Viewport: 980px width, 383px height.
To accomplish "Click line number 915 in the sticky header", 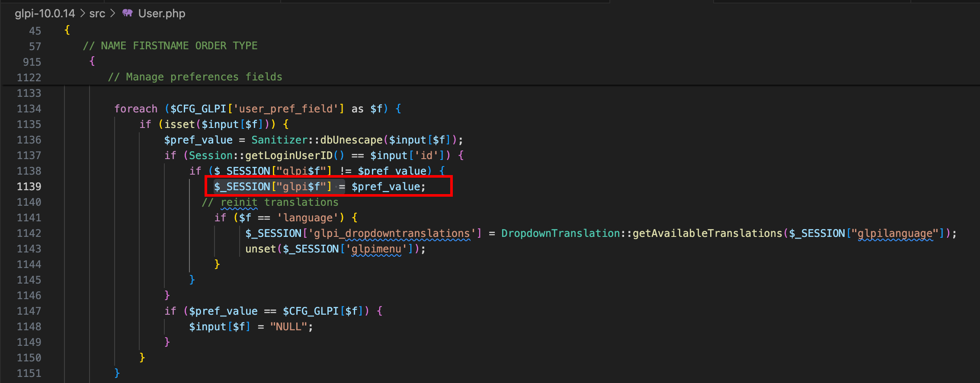I will click(x=32, y=62).
